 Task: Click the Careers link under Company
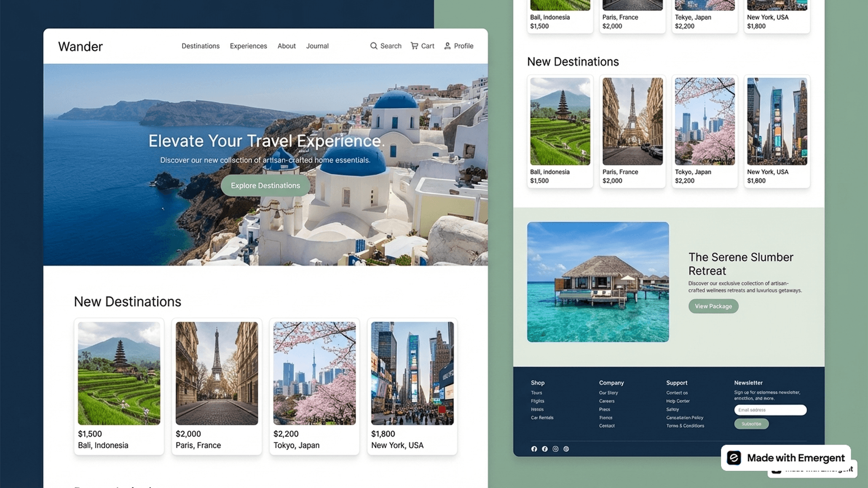tap(607, 401)
